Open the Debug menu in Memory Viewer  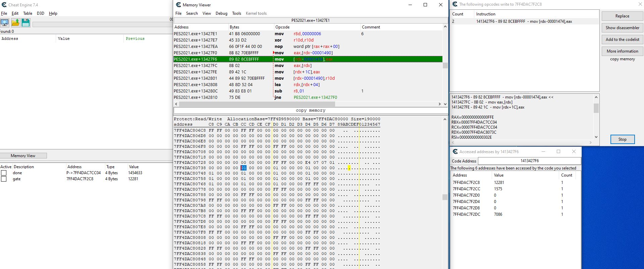point(221,13)
